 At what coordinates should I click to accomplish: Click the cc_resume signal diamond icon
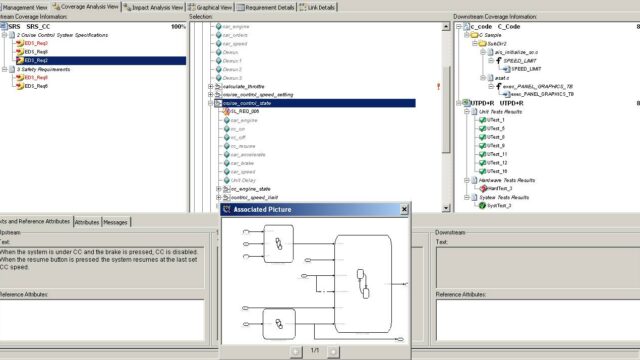(x=227, y=146)
